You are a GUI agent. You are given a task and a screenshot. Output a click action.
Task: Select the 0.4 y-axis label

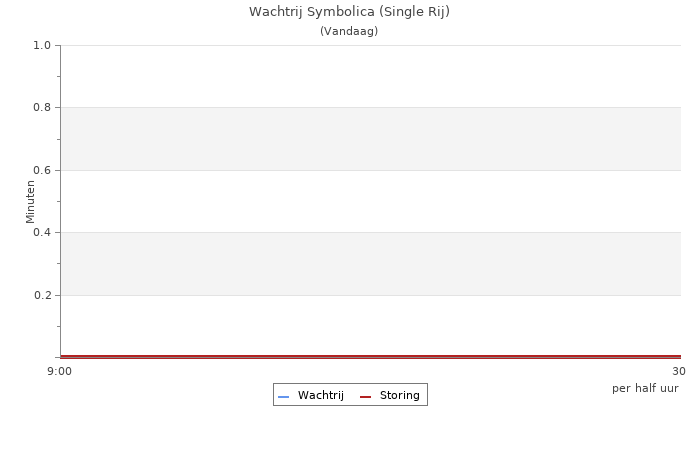pyautogui.click(x=42, y=233)
